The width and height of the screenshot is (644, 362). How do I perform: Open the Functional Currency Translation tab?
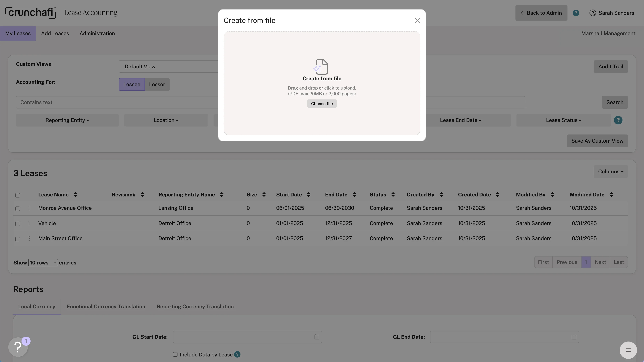pos(106,306)
